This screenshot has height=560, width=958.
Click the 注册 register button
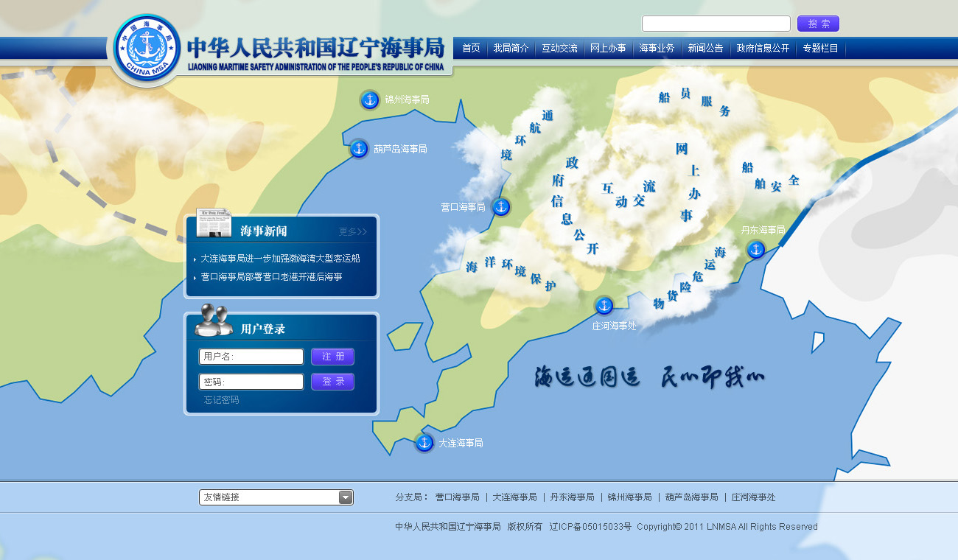pyautogui.click(x=332, y=357)
